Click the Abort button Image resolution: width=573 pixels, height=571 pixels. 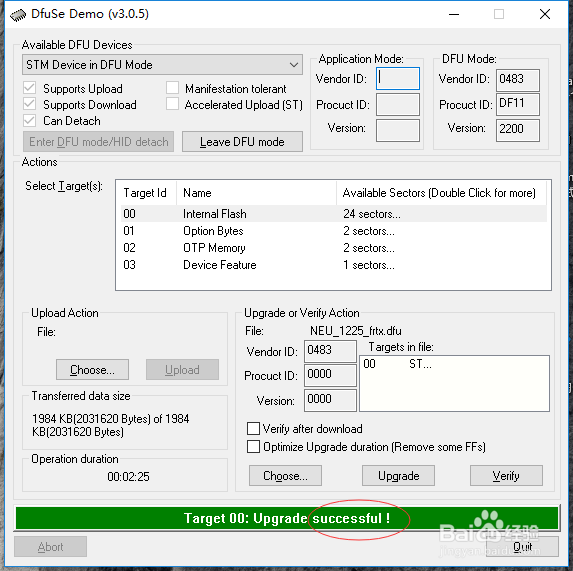tap(50, 547)
